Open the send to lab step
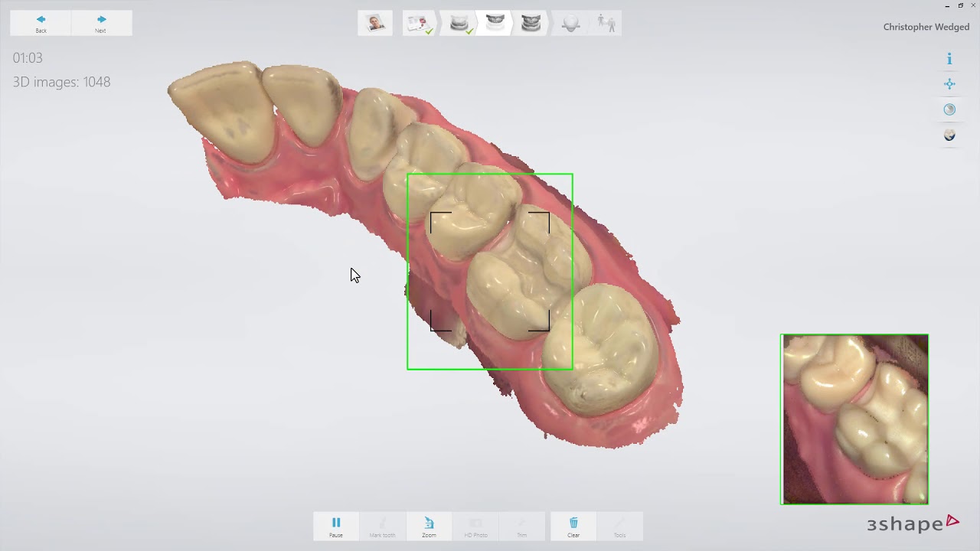 pyautogui.click(x=606, y=23)
